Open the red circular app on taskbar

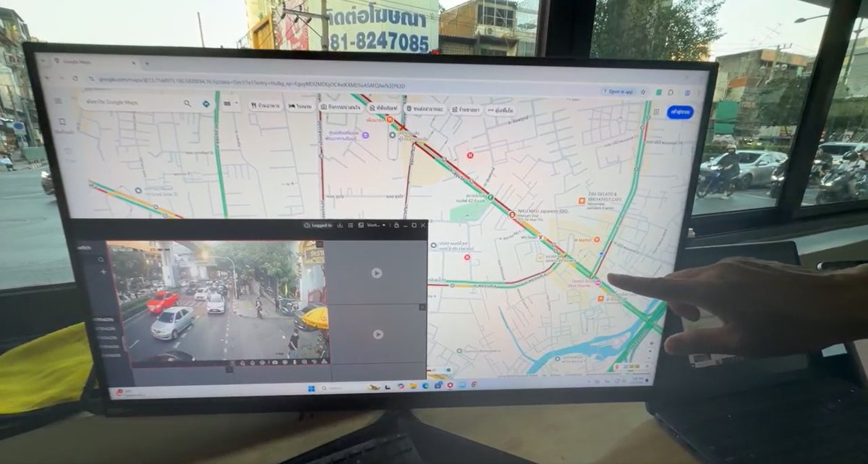450,385
